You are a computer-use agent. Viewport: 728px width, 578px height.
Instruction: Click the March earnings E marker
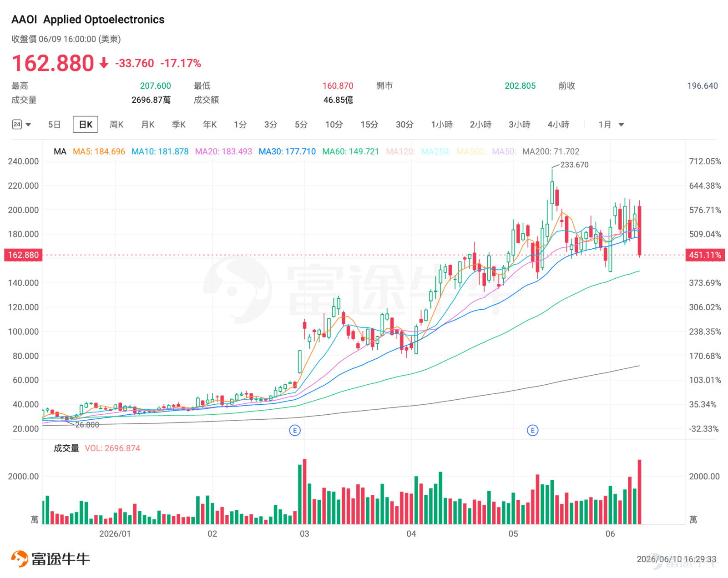pyautogui.click(x=295, y=430)
